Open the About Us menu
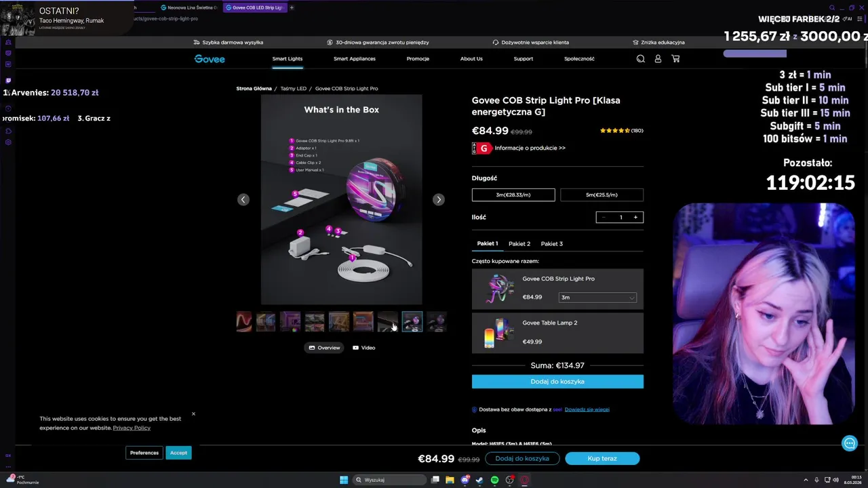 pyautogui.click(x=471, y=58)
